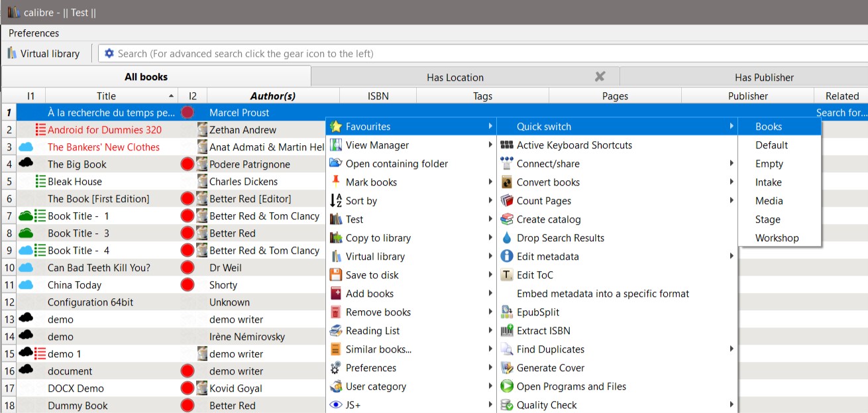Expand the Edit metadata submenu arrow
868x413 pixels.
coord(732,257)
